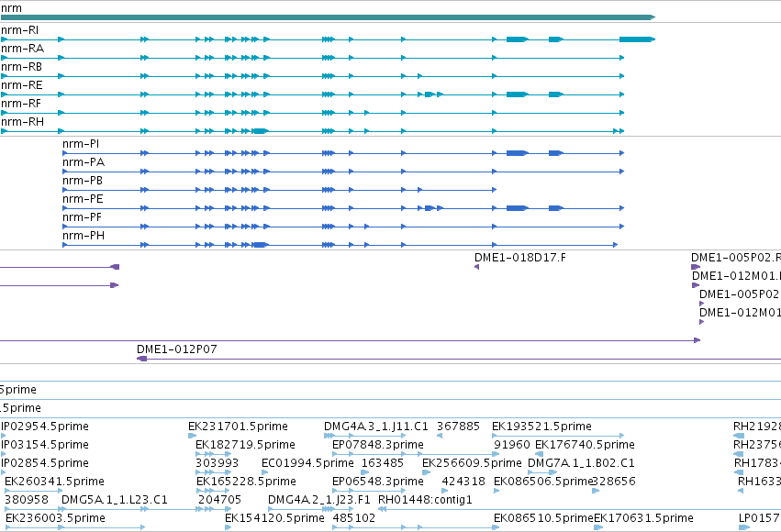
Task: Click the 380958 feature label
Action: [27, 500]
